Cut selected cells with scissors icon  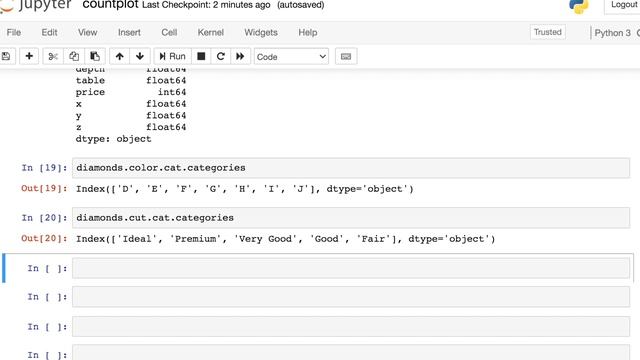click(x=53, y=56)
